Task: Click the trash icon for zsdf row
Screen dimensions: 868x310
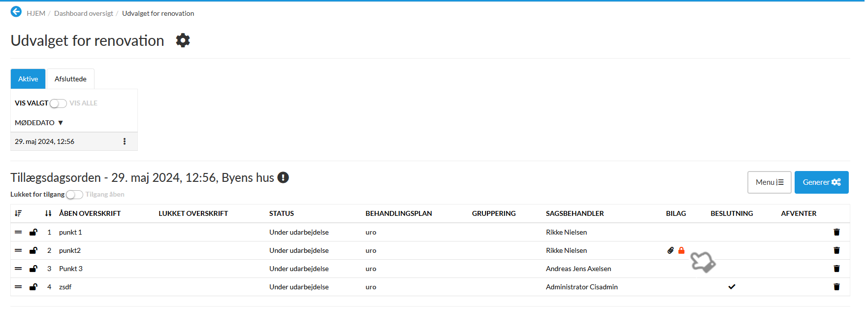Action: (x=836, y=287)
